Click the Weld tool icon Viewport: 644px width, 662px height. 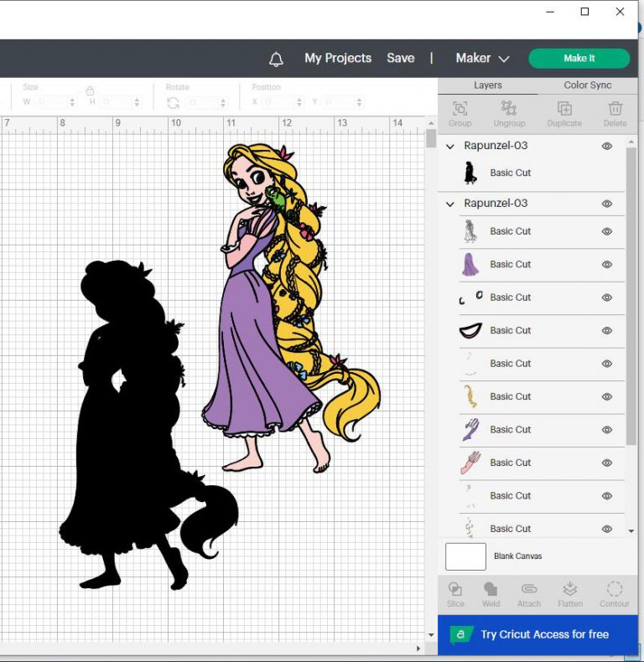(x=491, y=589)
